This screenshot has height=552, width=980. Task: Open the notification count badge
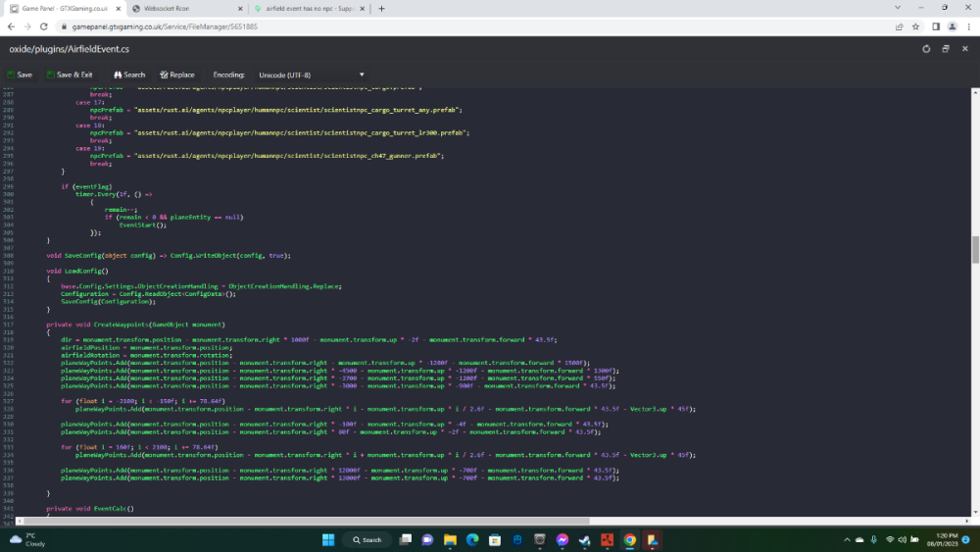965,539
